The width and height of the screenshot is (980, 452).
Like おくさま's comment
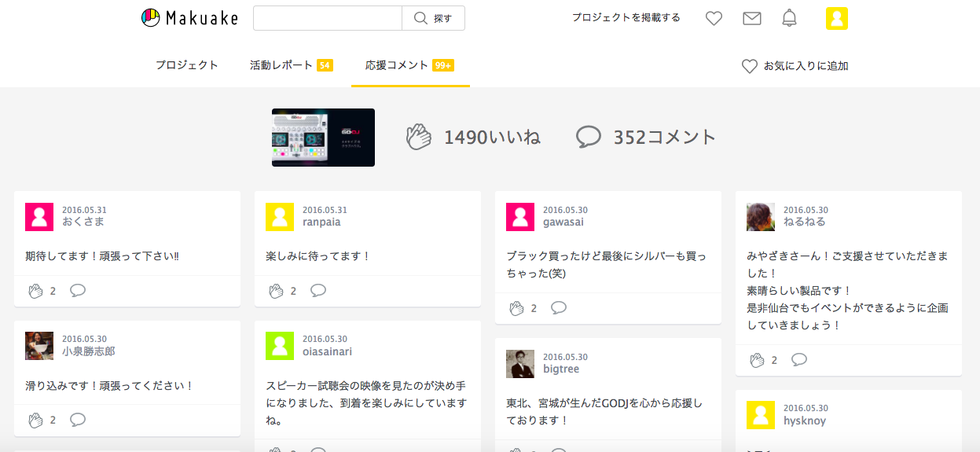point(35,291)
